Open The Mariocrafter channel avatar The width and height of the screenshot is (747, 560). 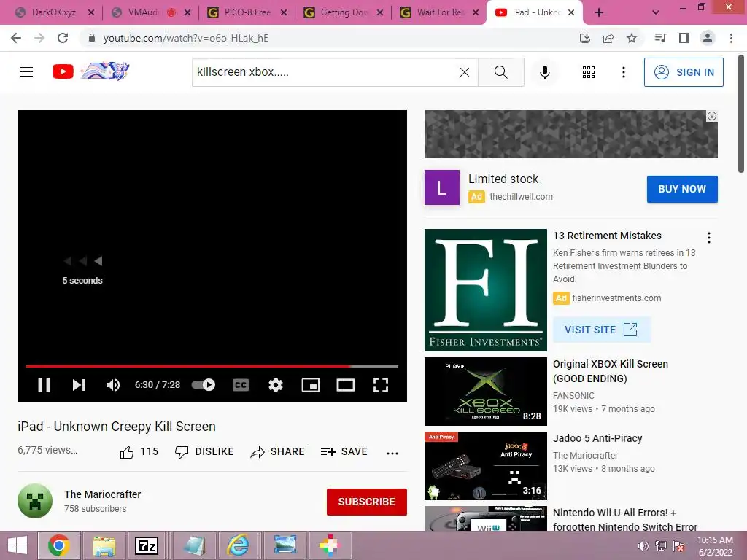pyautogui.click(x=35, y=501)
